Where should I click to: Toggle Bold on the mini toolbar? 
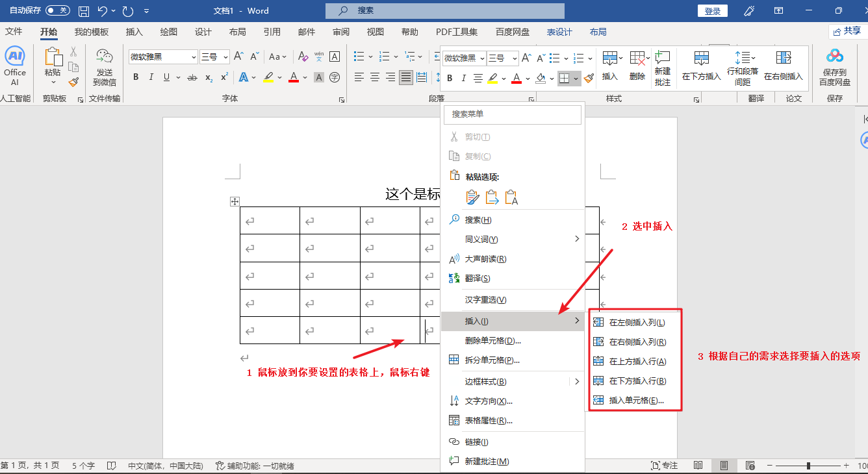(448, 78)
